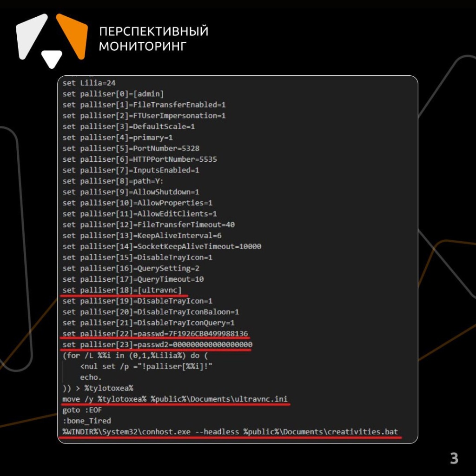Image resolution: width=476 pixels, height=476 pixels.
Task: Click the 'goto :EOF' line
Action: click(82, 411)
